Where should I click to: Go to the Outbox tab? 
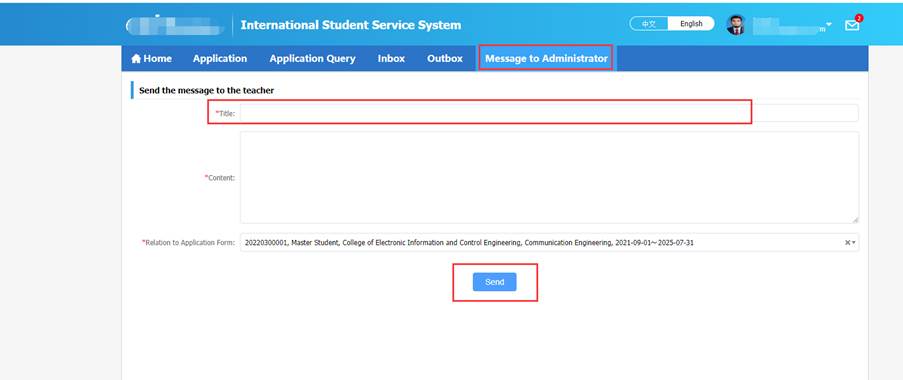coord(445,59)
